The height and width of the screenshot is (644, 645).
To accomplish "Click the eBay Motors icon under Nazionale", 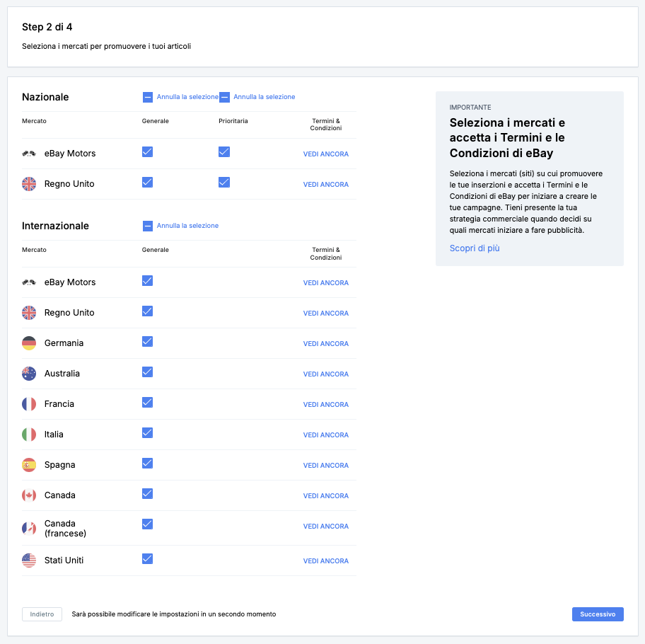I will point(29,154).
